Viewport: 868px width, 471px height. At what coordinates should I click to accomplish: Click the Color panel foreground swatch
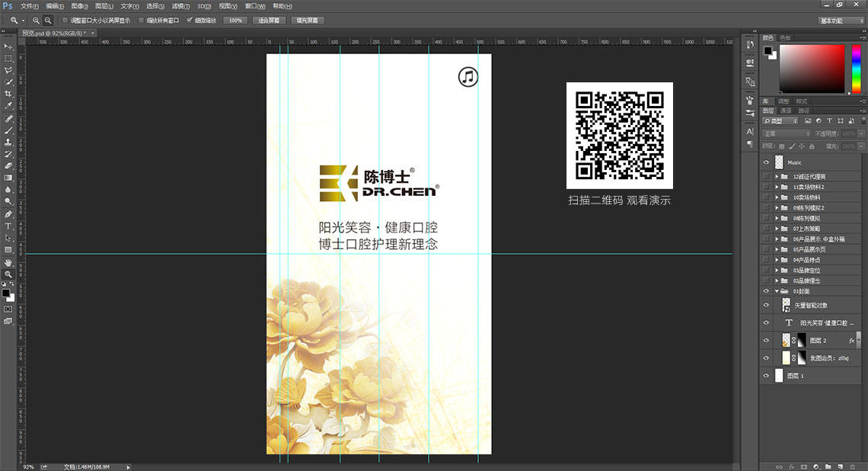767,51
